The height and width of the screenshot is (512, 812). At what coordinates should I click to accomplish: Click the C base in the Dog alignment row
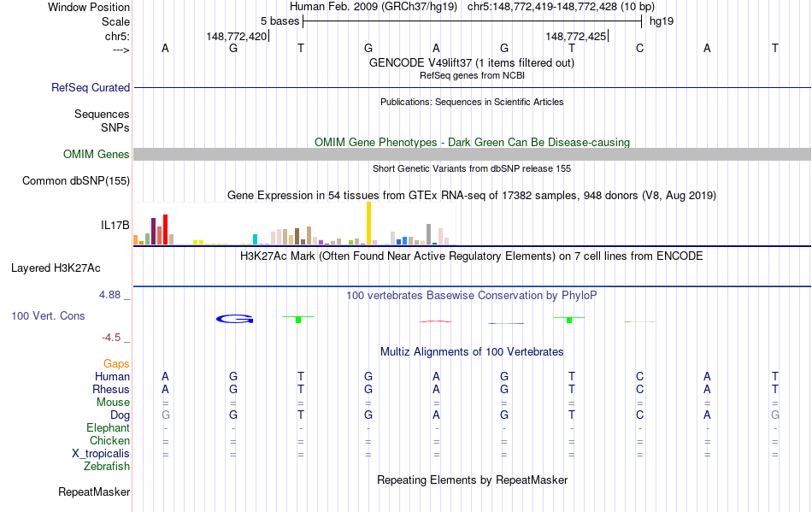click(639, 415)
